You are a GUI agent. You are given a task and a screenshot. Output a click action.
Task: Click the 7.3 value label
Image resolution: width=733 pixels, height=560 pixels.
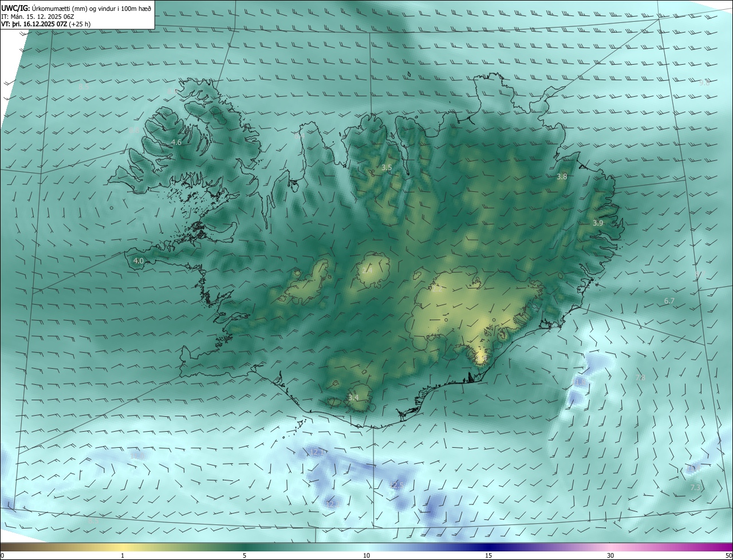[x=695, y=487]
